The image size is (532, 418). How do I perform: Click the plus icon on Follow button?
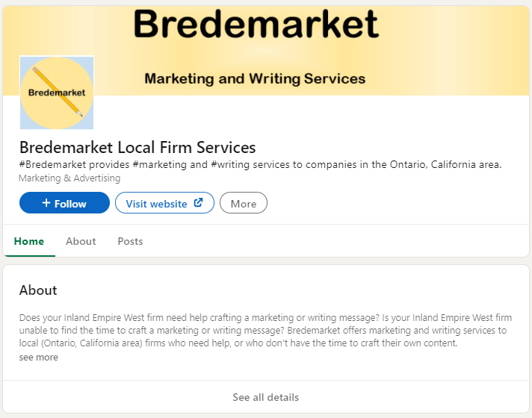(46, 203)
